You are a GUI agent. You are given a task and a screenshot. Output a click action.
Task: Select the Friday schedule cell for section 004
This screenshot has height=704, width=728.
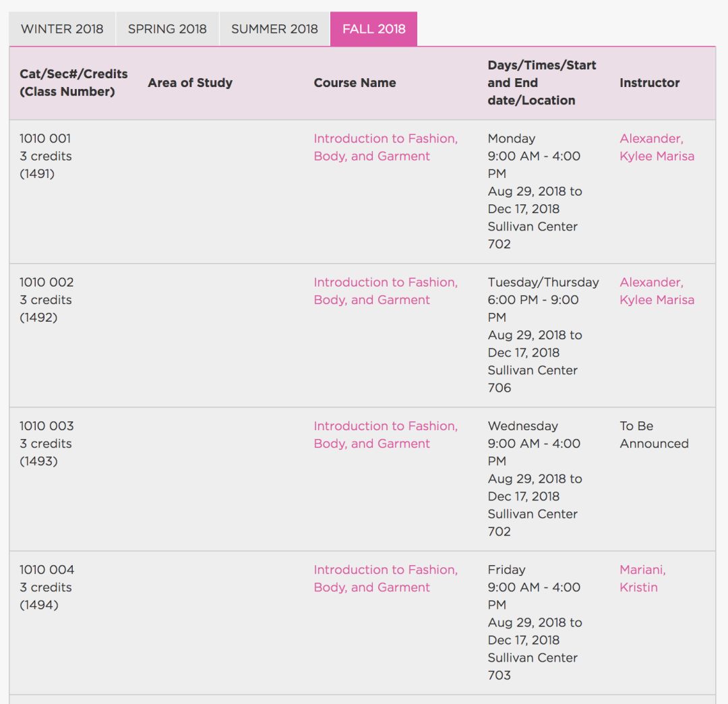tap(534, 622)
